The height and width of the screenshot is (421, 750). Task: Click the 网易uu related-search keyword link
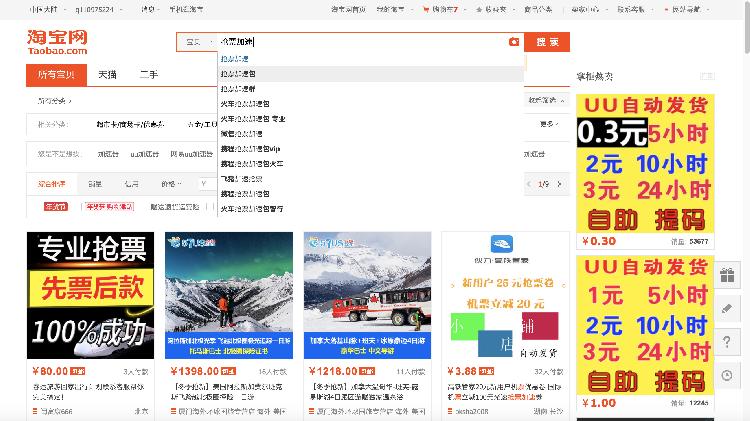(x=191, y=154)
